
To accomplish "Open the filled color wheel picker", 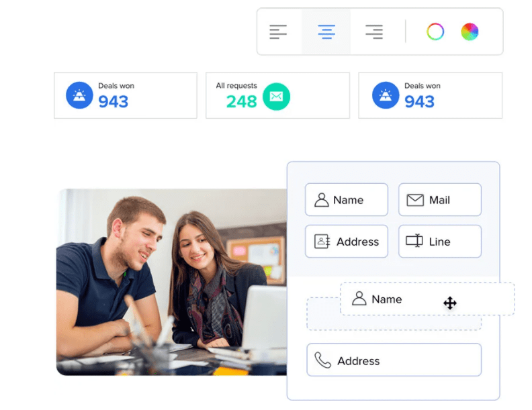I will (470, 32).
